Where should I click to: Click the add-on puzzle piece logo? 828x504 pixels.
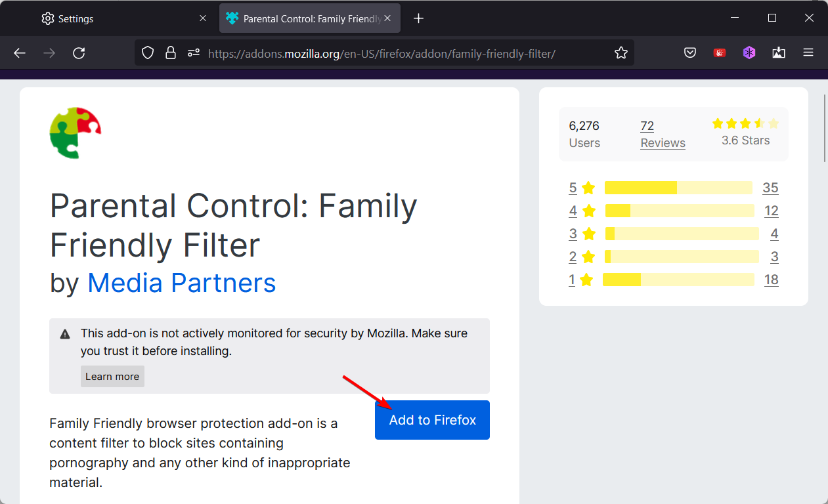(76, 133)
